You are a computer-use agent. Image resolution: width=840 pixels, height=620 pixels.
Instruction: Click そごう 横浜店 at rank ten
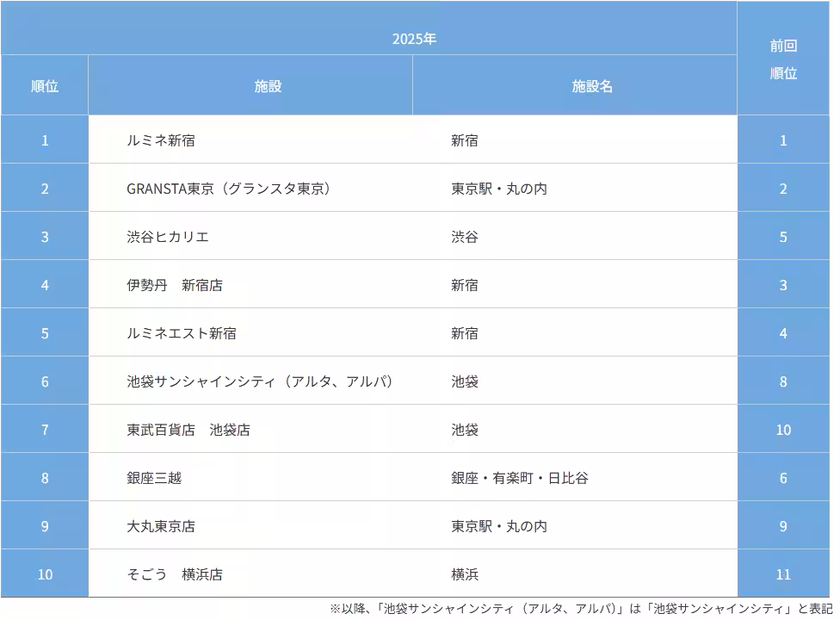pos(172,573)
